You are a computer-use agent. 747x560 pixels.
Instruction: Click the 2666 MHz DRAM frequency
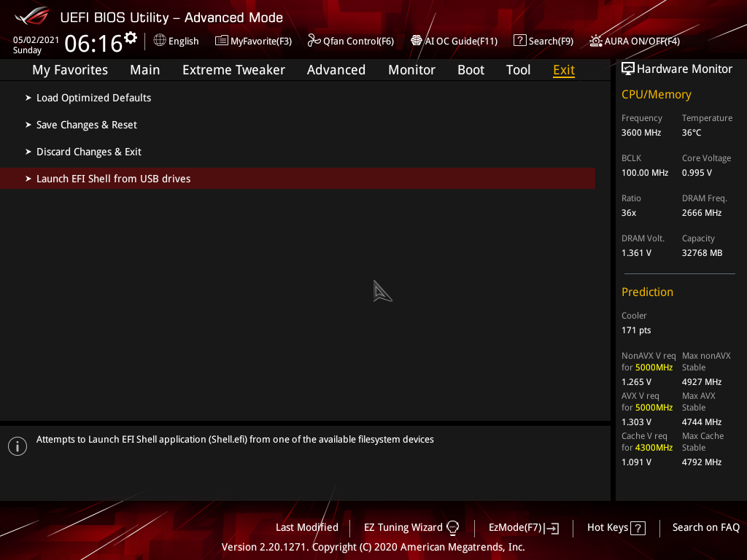tap(701, 213)
